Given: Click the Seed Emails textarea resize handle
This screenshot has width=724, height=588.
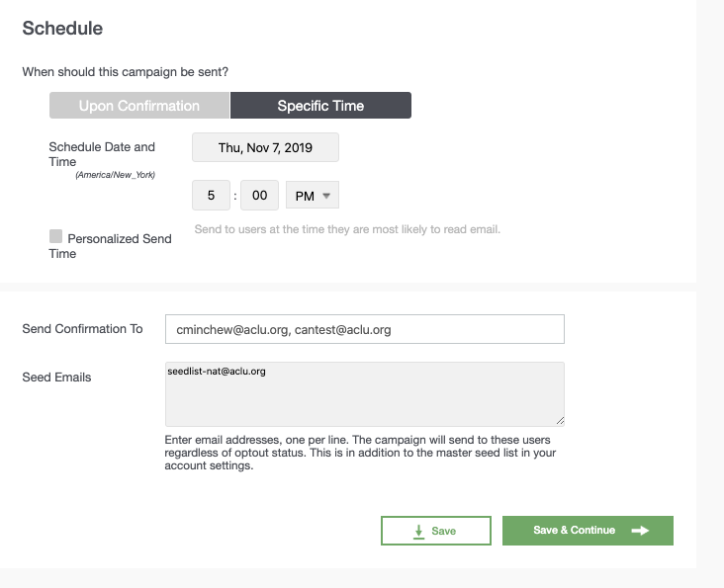Looking at the screenshot, I should click(560, 421).
